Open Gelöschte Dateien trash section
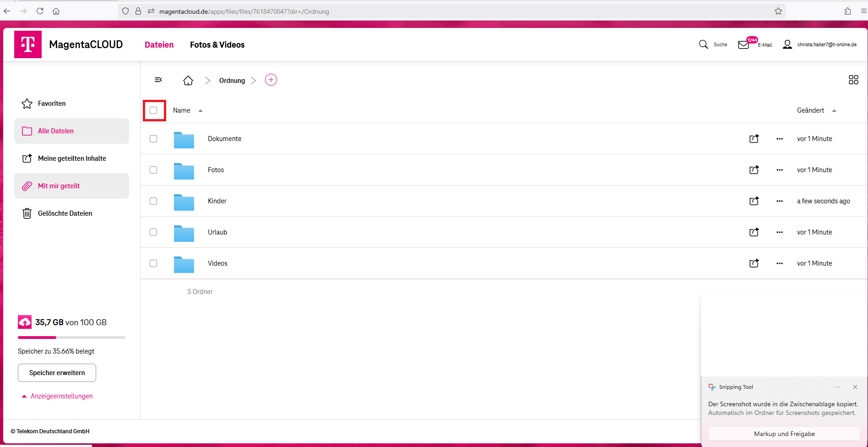This screenshot has height=447, width=868. [x=65, y=213]
